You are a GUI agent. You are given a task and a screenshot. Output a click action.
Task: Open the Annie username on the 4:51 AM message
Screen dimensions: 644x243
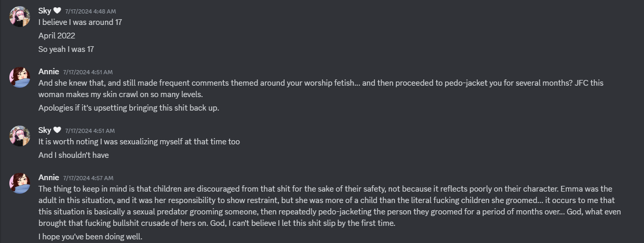[49, 72]
